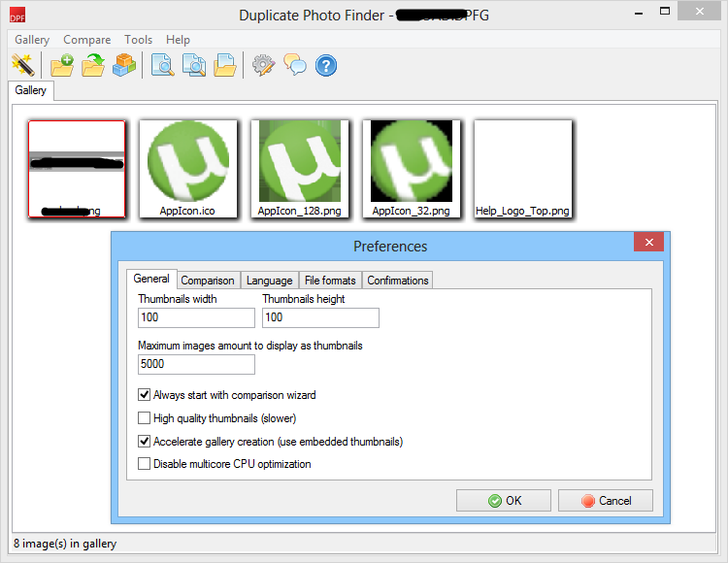Screen dimensions: 728x563
Task: Cancel the Preferences dialog
Action: (606, 500)
